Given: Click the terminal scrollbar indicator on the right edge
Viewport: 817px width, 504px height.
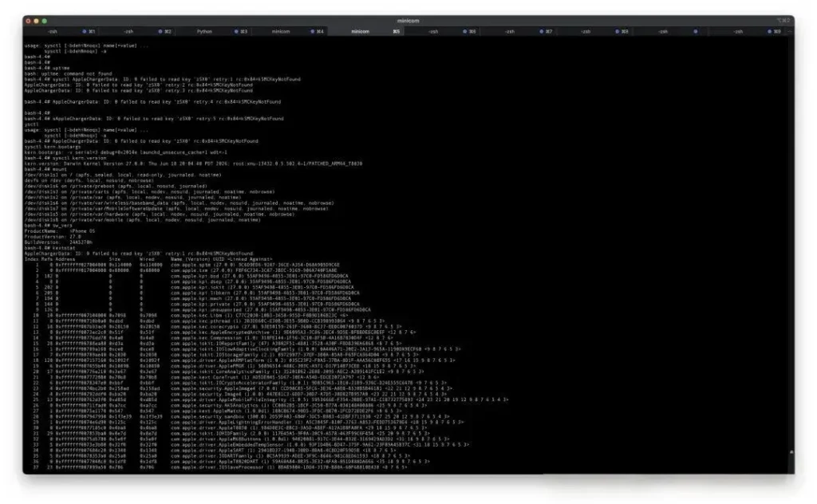Looking at the screenshot, I should pyautogui.click(x=791, y=452).
